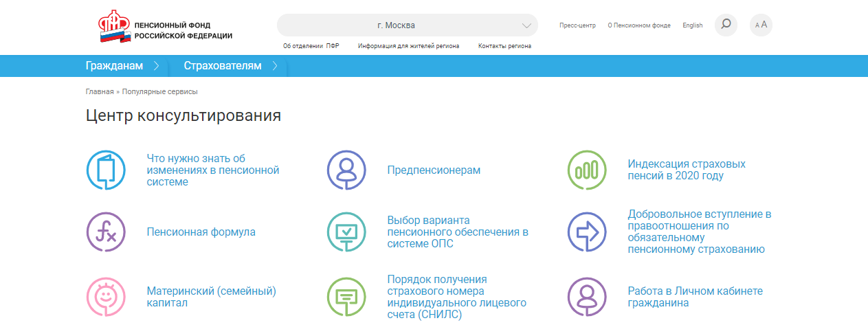The image size is (868, 336).
Task: Click the Об отделении ПФР link
Action: [x=311, y=46]
